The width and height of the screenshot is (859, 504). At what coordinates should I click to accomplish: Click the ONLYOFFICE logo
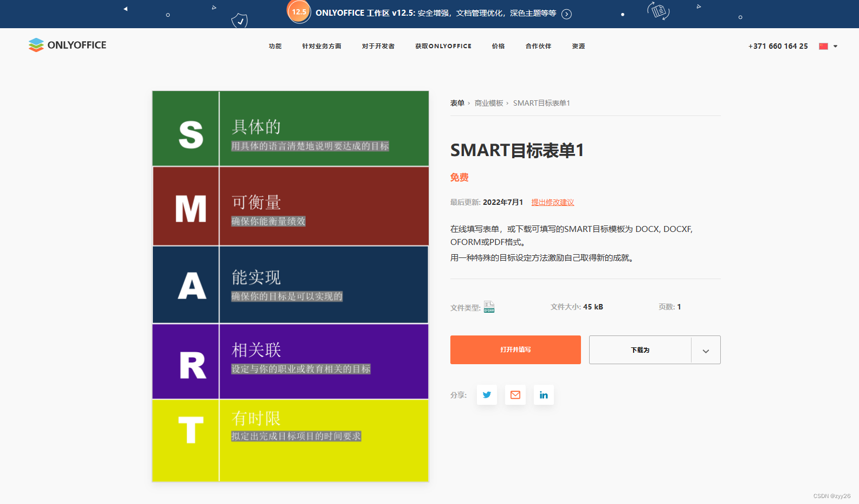pos(67,45)
